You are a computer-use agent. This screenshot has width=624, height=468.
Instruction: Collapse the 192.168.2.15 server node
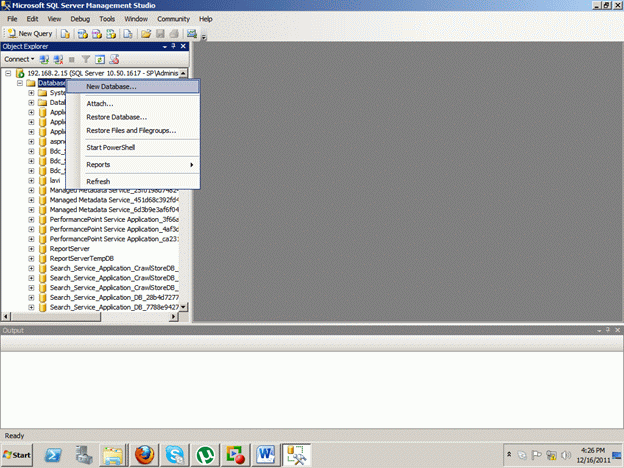click(x=8, y=73)
